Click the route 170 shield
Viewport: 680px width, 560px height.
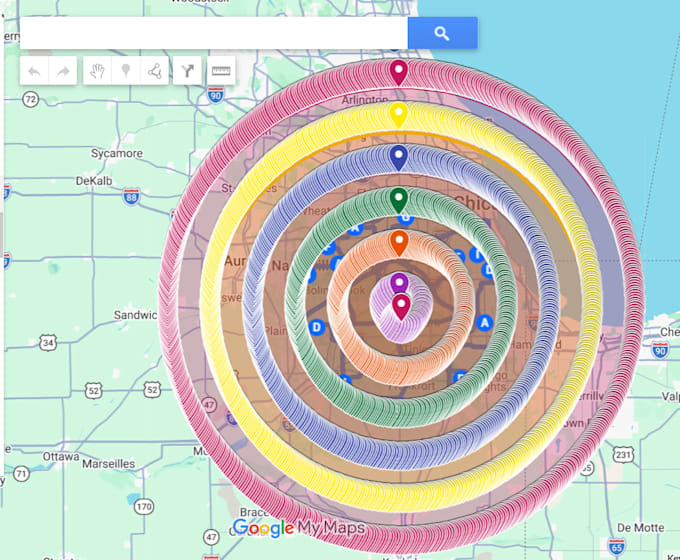(x=144, y=506)
